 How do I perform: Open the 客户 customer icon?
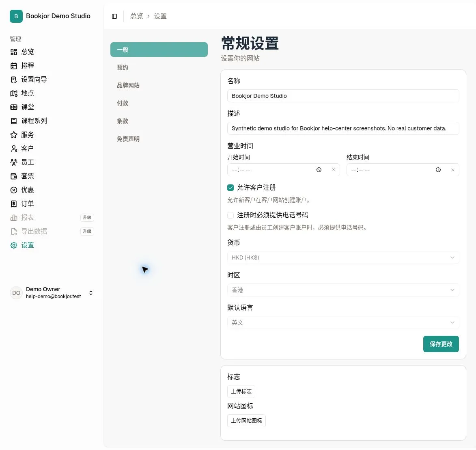[x=14, y=149]
